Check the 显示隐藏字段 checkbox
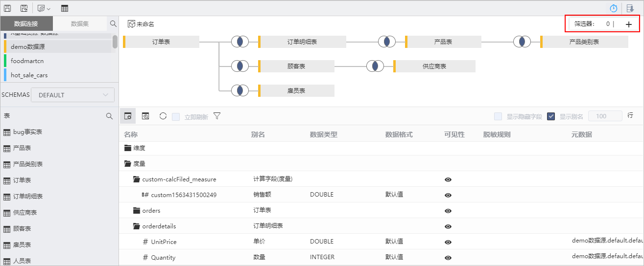The height and width of the screenshot is (266, 644). point(498,116)
